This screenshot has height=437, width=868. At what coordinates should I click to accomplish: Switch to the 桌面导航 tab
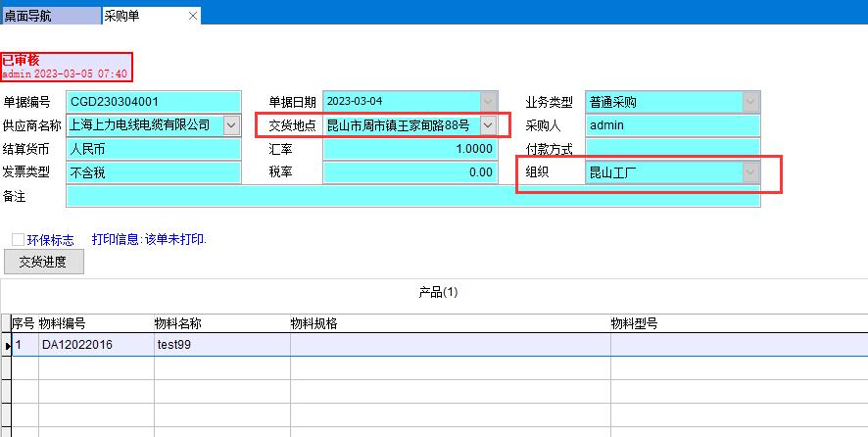pyautogui.click(x=49, y=16)
